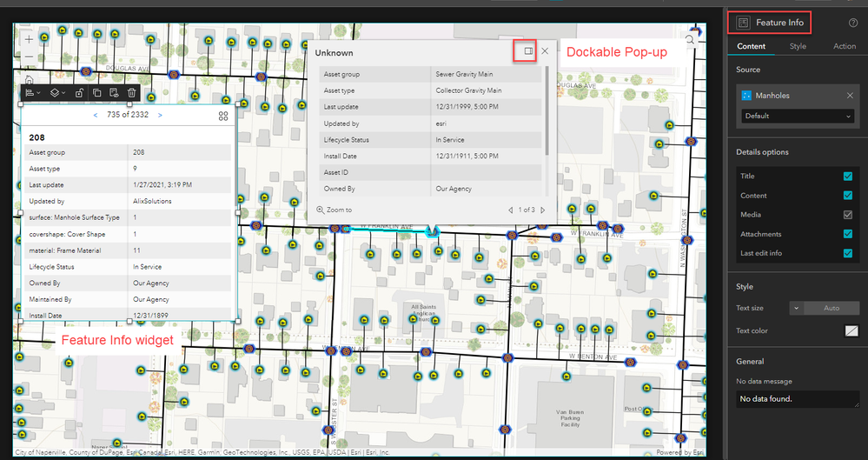Go to the map's default home extent
868x460 pixels.
pyautogui.click(x=29, y=80)
